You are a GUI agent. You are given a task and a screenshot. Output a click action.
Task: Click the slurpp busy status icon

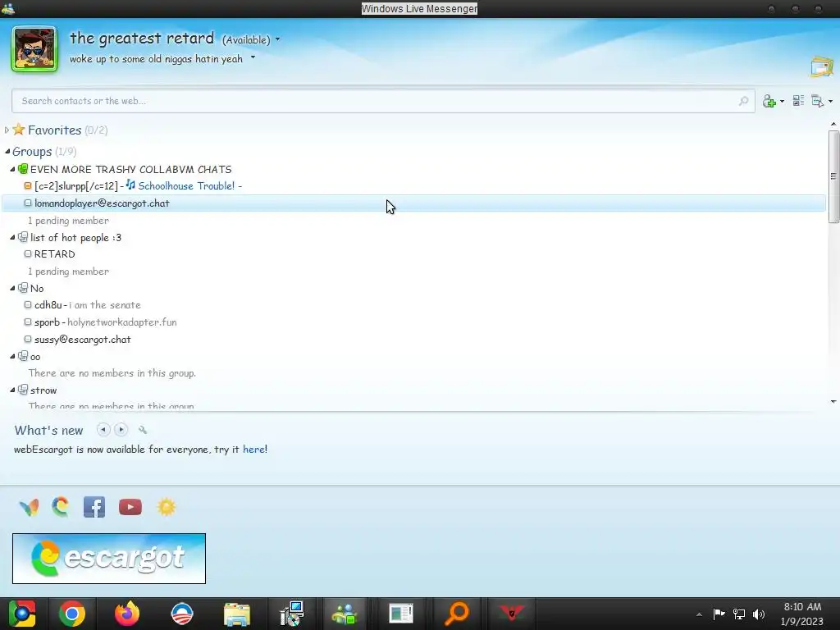click(x=28, y=186)
